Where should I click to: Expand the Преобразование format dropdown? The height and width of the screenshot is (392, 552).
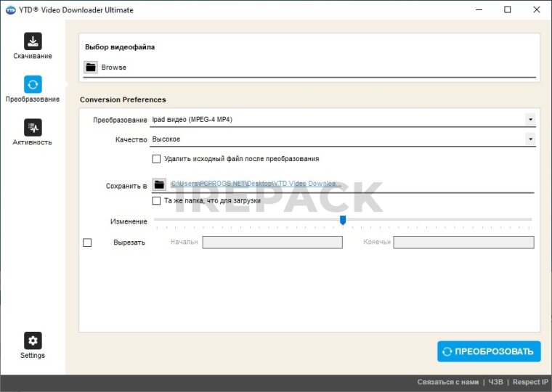530,119
